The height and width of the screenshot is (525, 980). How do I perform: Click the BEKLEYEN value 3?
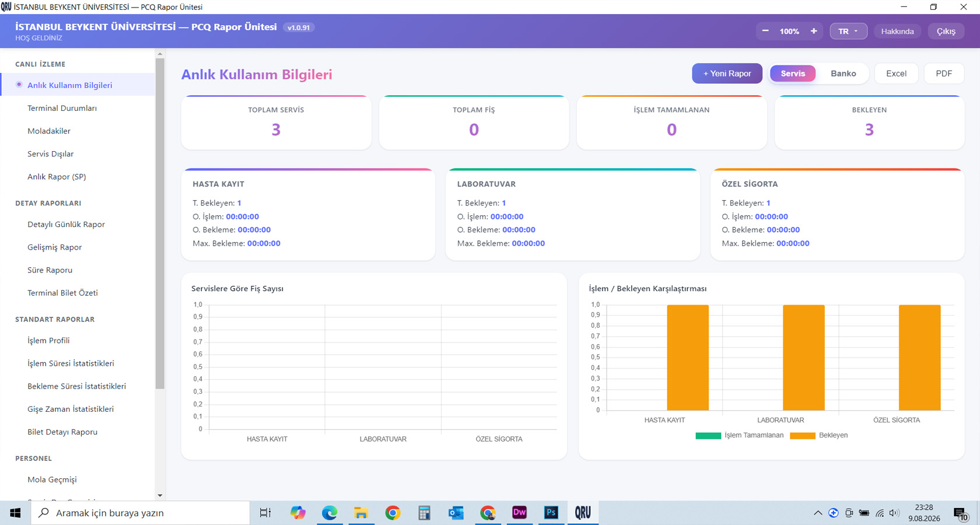coord(869,129)
